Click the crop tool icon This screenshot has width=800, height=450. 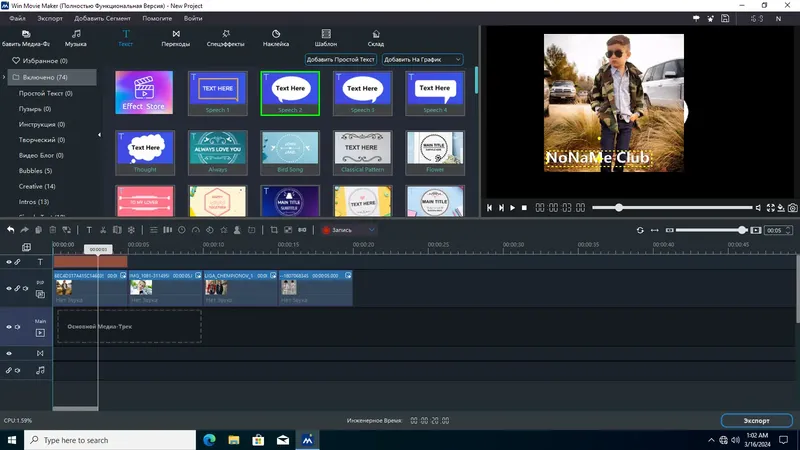274,230
